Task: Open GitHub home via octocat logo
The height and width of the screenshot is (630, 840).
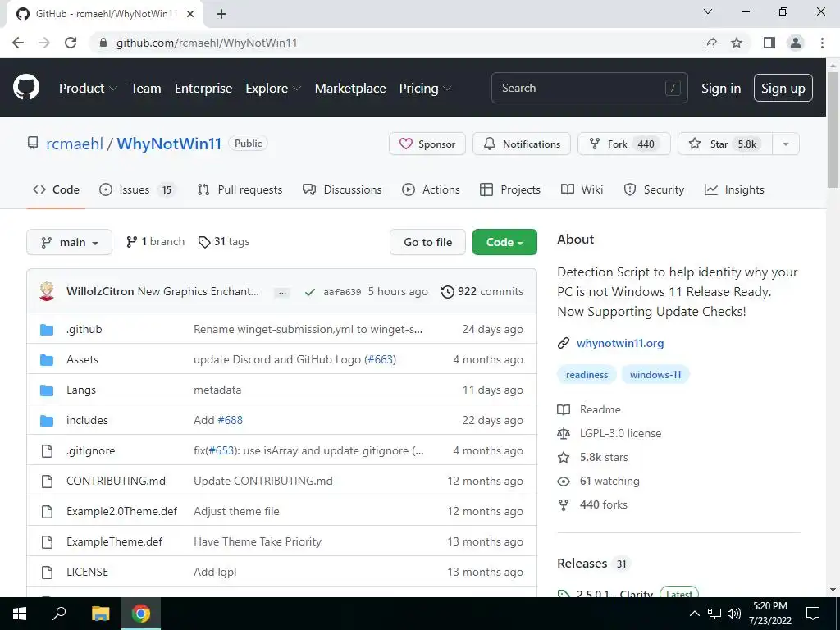Action: coord(25,88)
